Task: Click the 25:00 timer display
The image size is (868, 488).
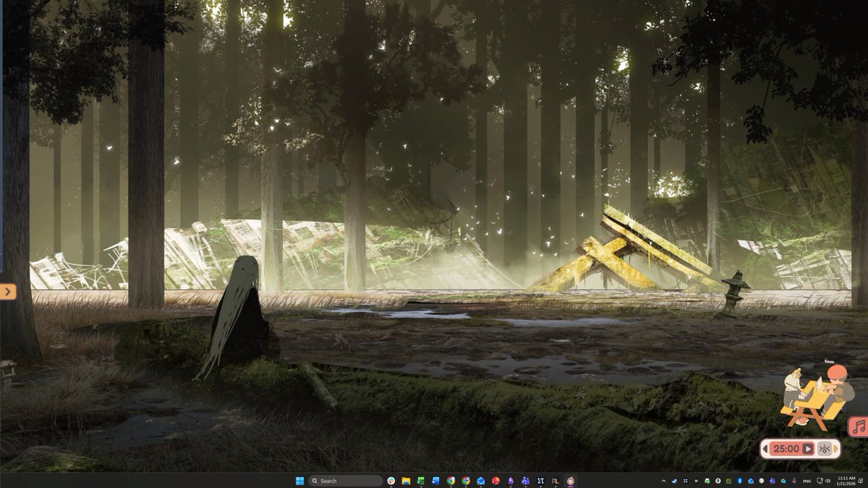Action: (786, 449)
